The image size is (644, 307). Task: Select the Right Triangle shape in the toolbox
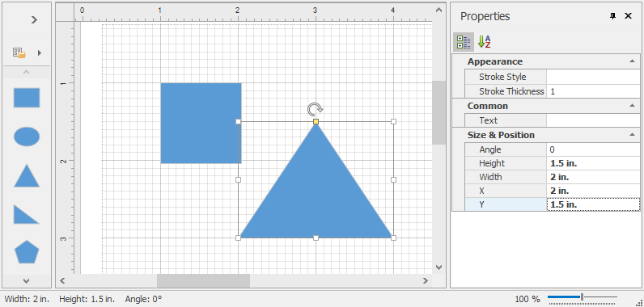[x=27, y=214]
